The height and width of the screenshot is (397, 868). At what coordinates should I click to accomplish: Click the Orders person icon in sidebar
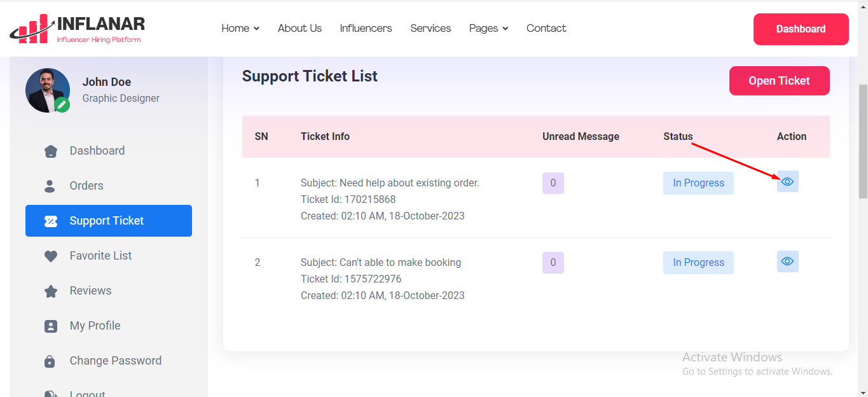pos(50,186)
